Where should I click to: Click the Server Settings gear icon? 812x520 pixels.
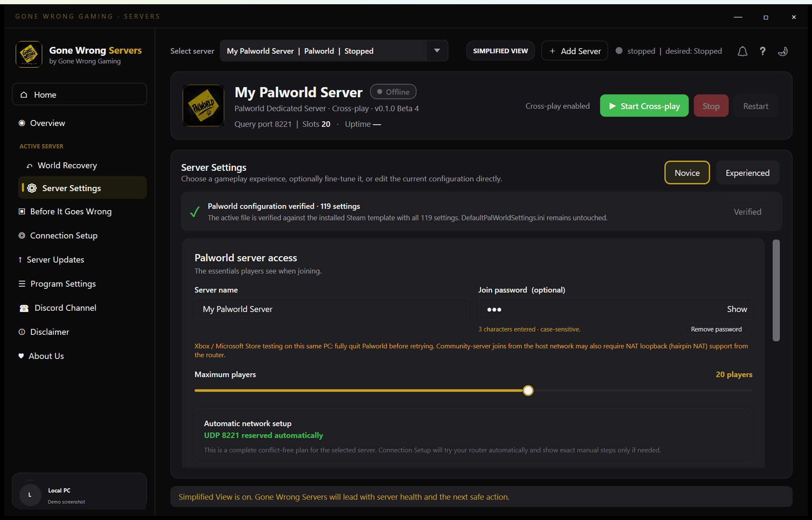coord(32,188)
